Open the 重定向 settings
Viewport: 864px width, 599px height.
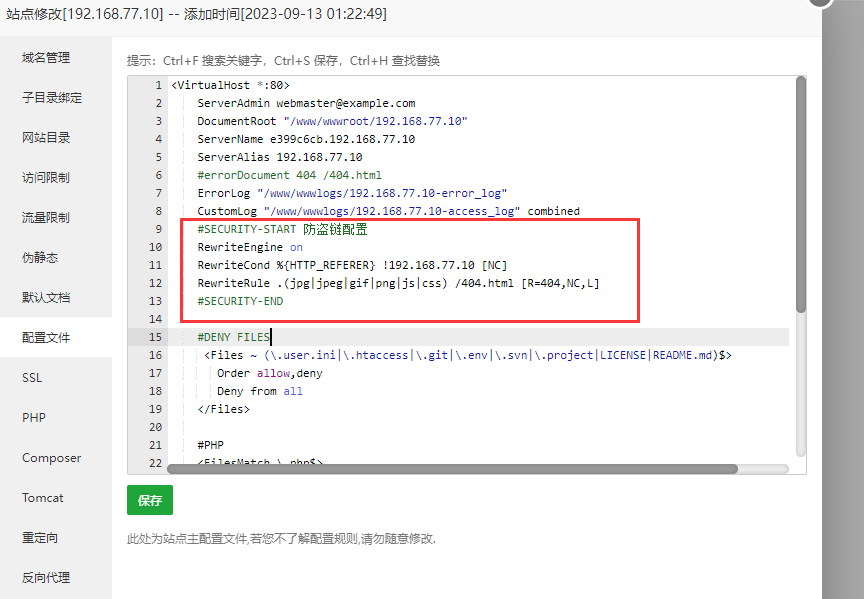(40, 538)
